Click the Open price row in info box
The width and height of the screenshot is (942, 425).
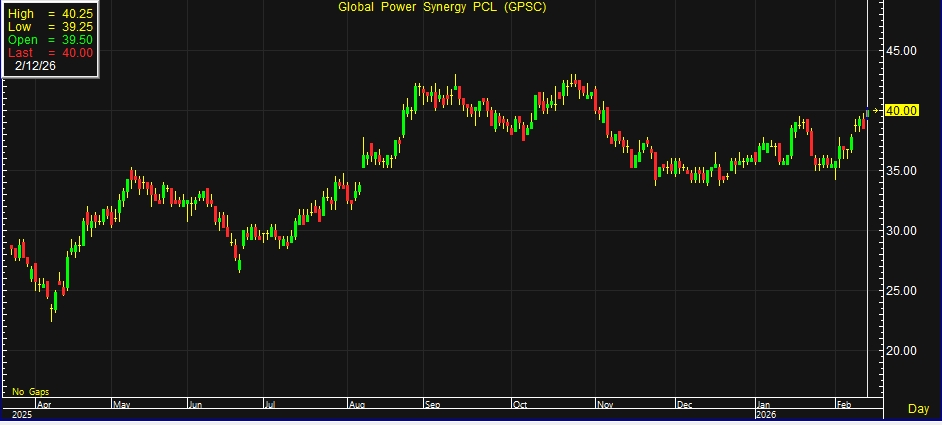[50, 39]
